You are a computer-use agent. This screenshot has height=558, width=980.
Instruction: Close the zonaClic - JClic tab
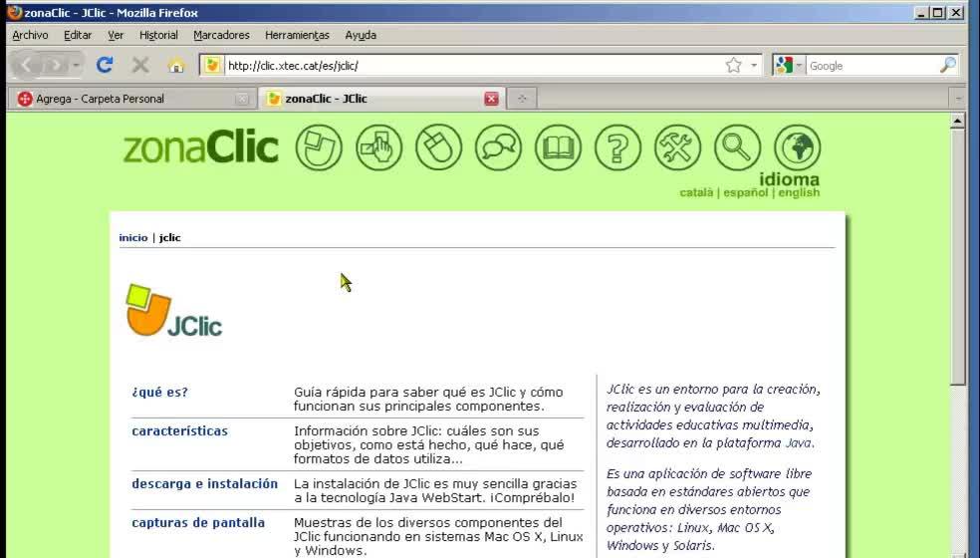tap(492, 99)
